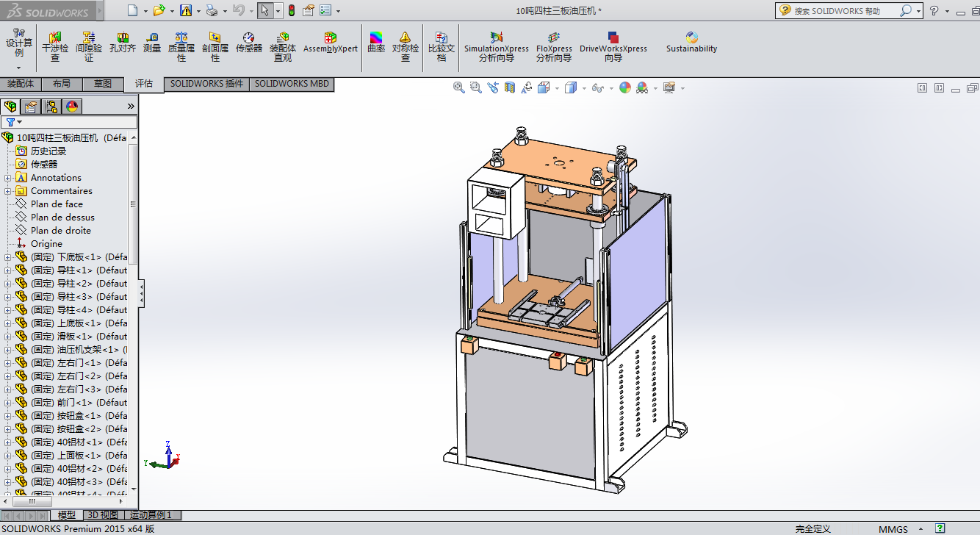Open the Sustainability tool
Screen dimensions: 980x535
pos(691,43)
